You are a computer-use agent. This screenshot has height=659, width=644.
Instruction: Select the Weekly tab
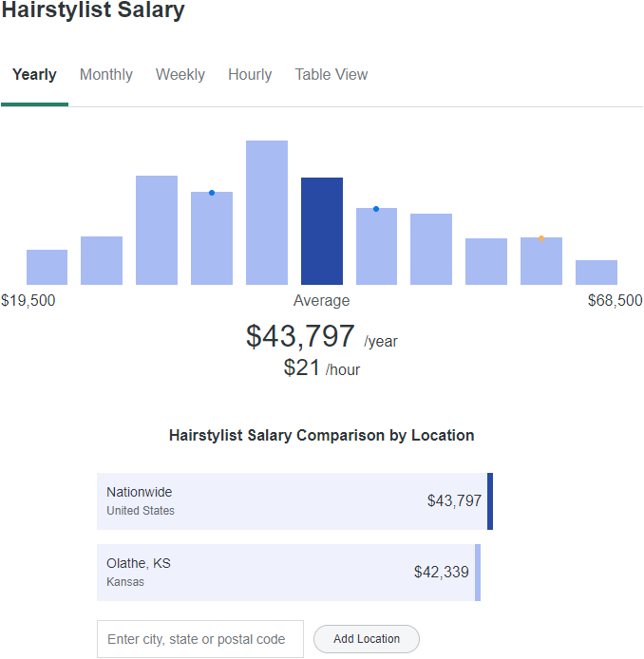coord(180,75)
